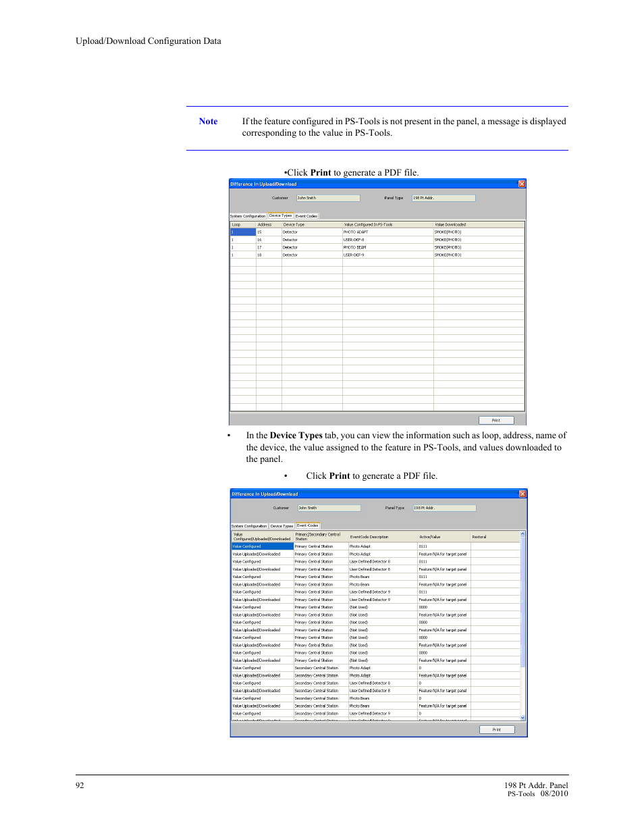The image size is (644, 834).
Task: Close the lower Difference In Upload/Download dialog
Action: (522, 494)
